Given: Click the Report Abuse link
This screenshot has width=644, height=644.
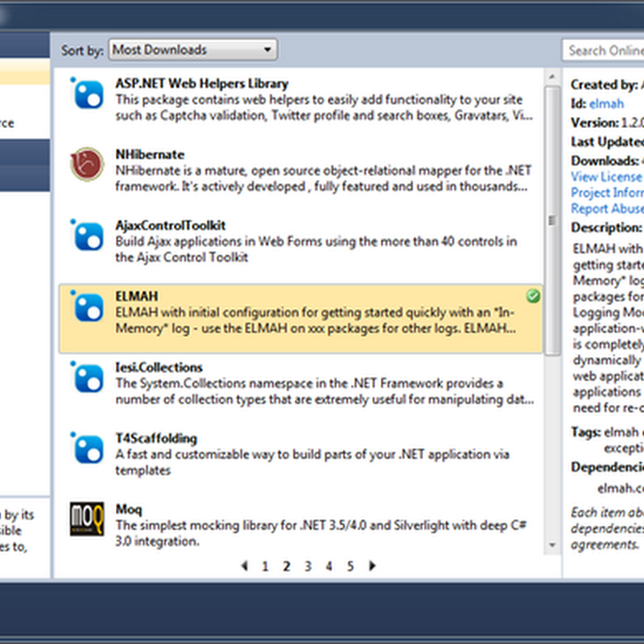Looking at the screenshot, I should click(x=607, y=208).
